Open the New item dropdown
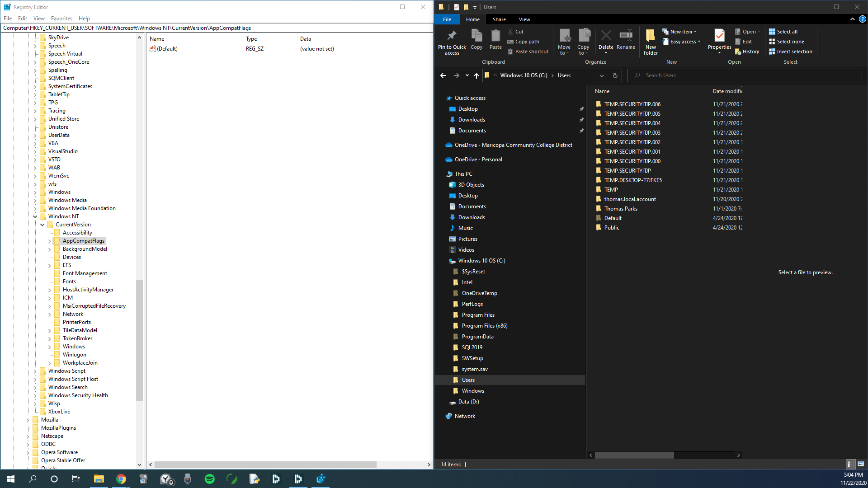 (x=679, y=32)
